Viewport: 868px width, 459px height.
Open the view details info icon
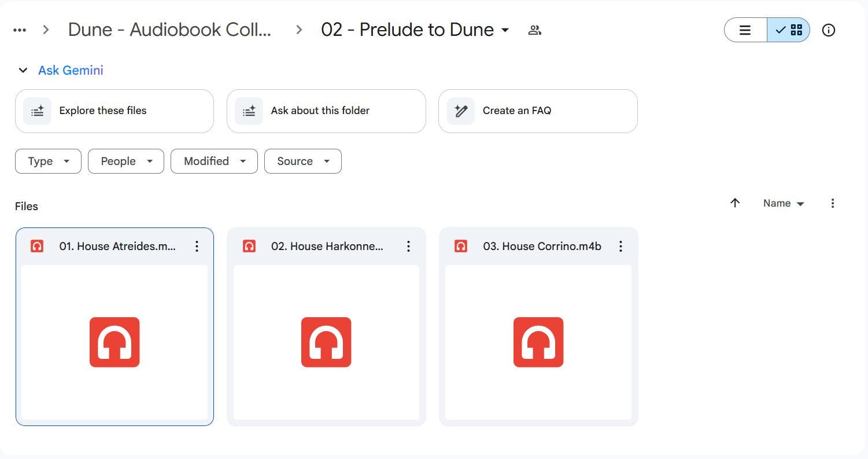click(x=828, y=30)
